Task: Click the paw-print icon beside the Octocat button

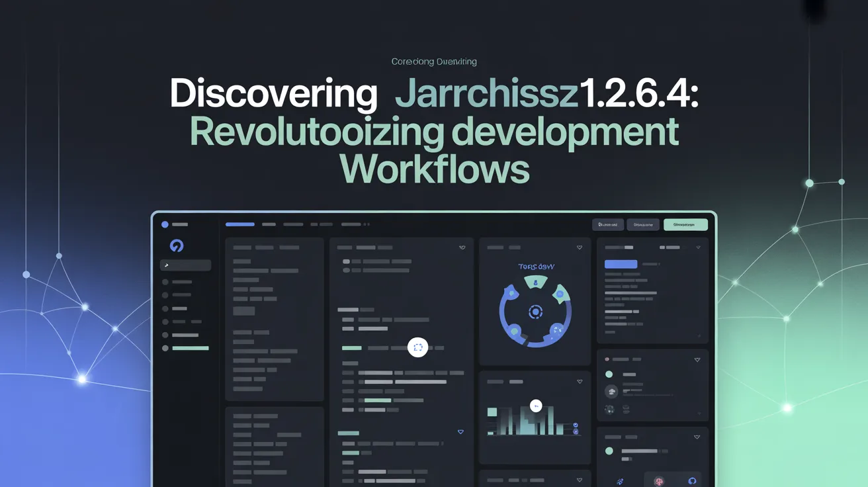Action: [x=621, y=481]
